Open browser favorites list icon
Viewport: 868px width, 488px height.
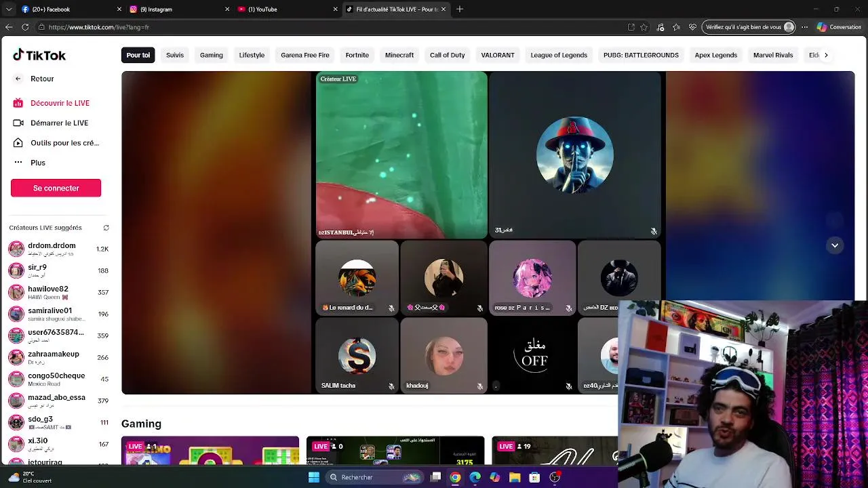click(676, 27)
